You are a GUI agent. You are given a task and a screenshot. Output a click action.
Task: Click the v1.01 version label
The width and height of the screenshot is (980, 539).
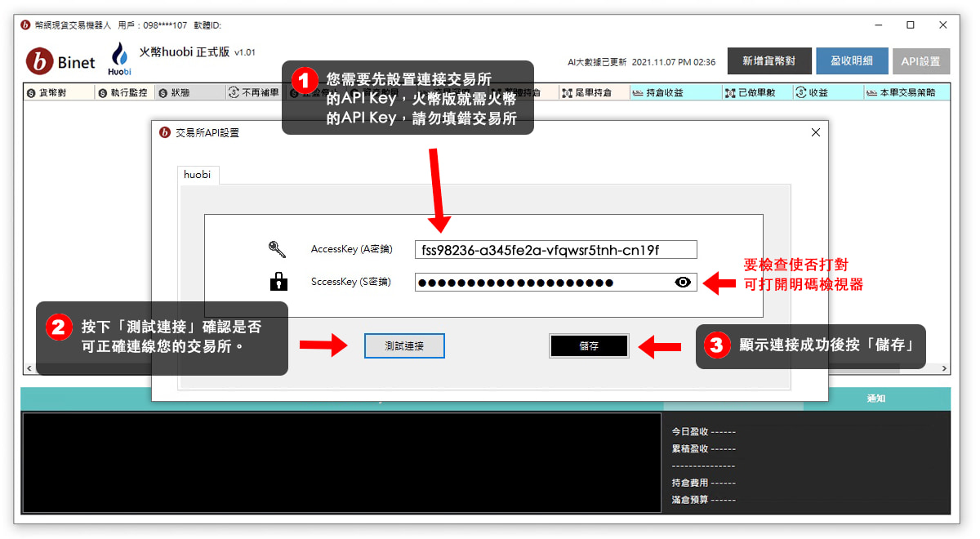(x=245, y=52)
